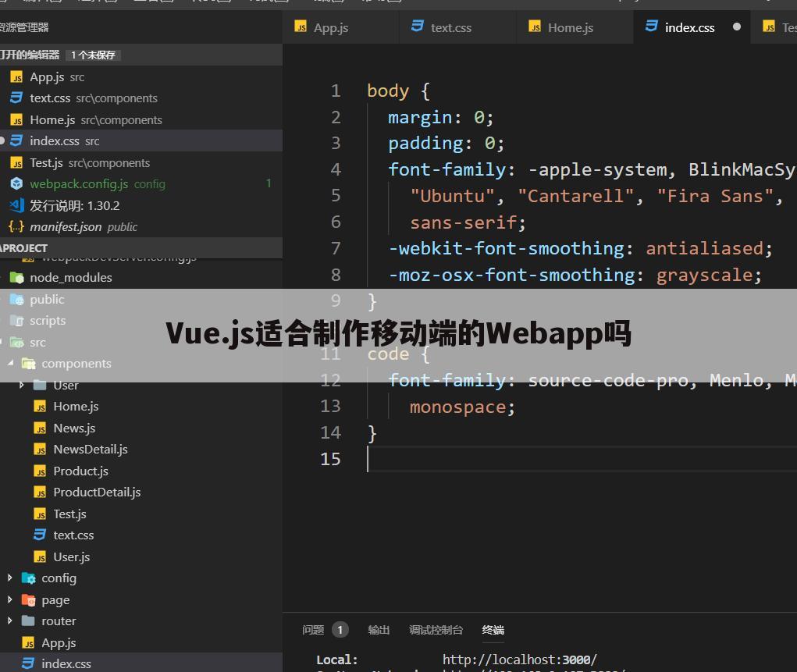Open News.js in components folder

(x=141, y=428)
